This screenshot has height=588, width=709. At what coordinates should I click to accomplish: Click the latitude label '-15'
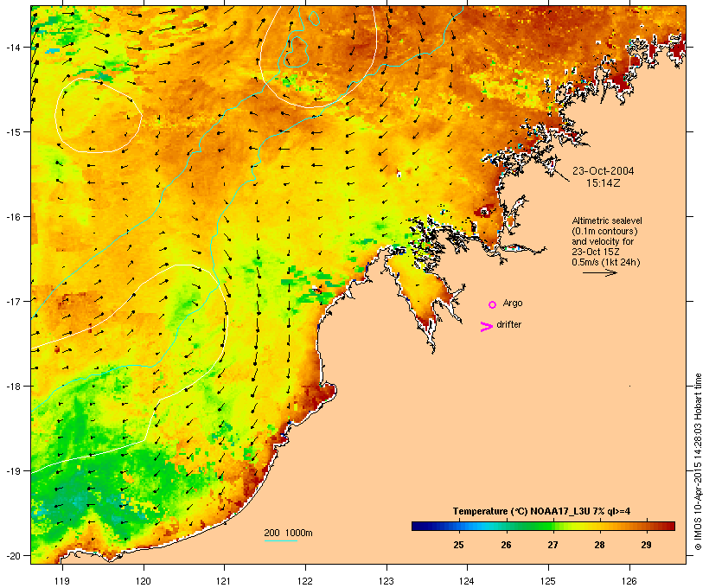click(x=13, y=132)
